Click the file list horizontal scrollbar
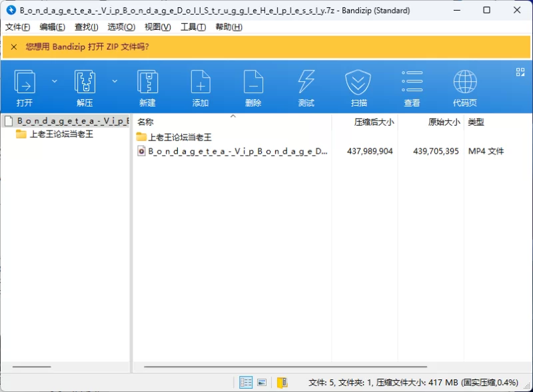 coord(285,367)
